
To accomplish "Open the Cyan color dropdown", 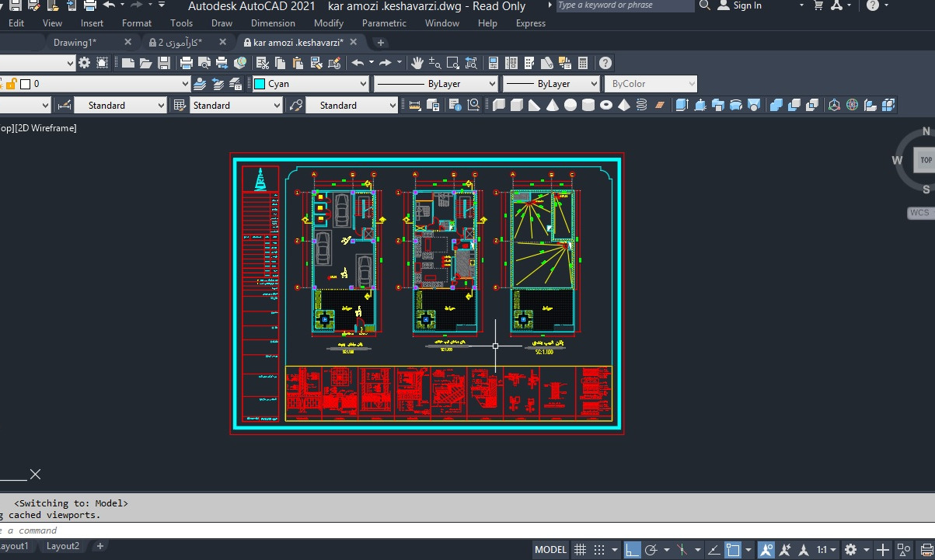I will pyautogui.click(x=311, y=84).
